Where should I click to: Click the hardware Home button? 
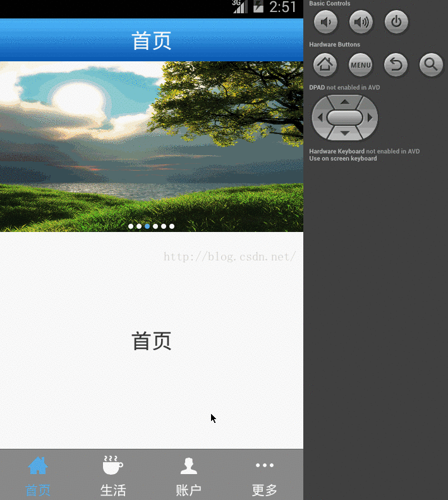click(325, 64)
